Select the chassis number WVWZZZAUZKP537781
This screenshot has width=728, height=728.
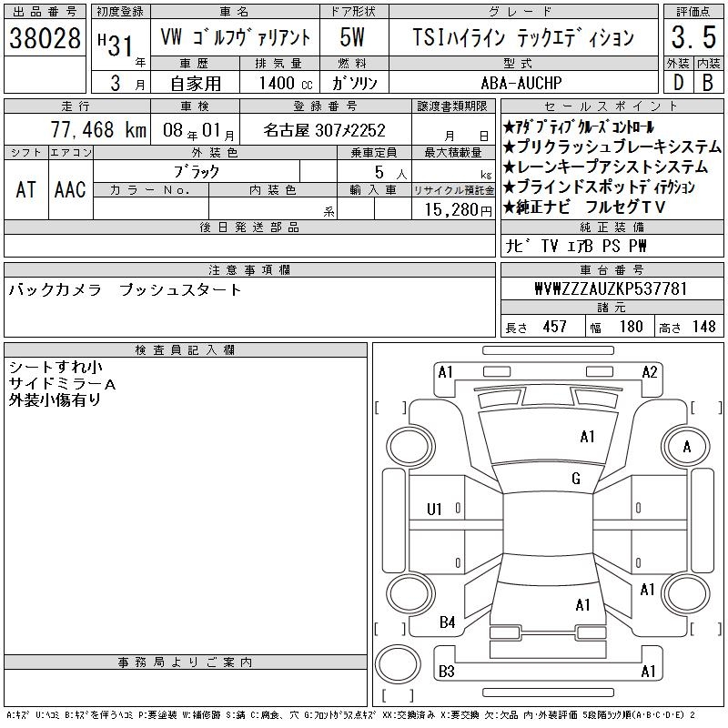611,288
